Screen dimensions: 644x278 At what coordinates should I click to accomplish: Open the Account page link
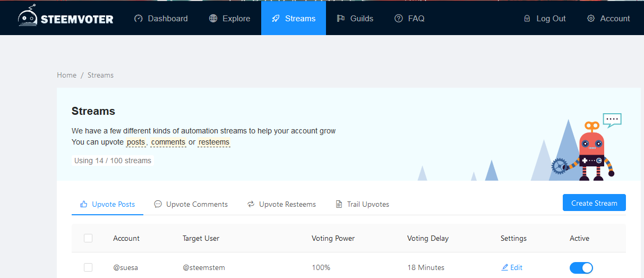(608, 19)
